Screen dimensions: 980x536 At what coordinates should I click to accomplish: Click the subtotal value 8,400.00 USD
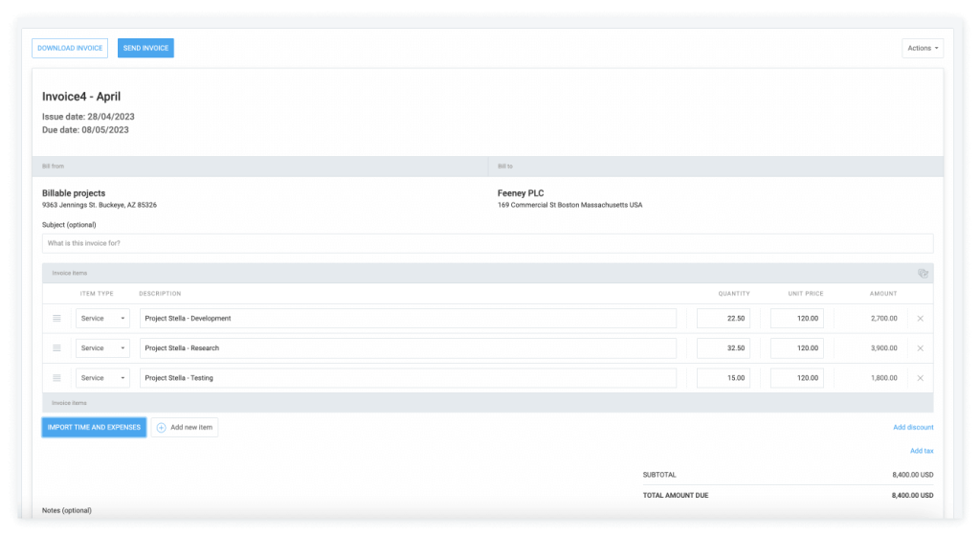(x=912, y=475)
